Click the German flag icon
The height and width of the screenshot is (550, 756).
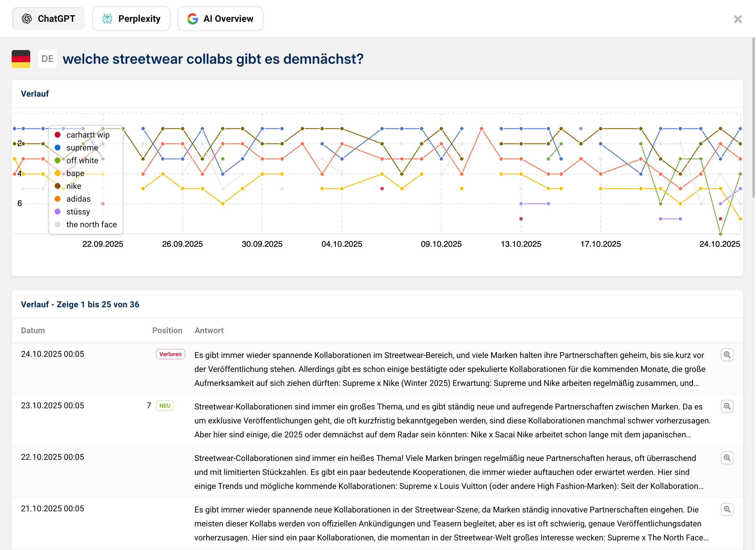tap(21, 59)
